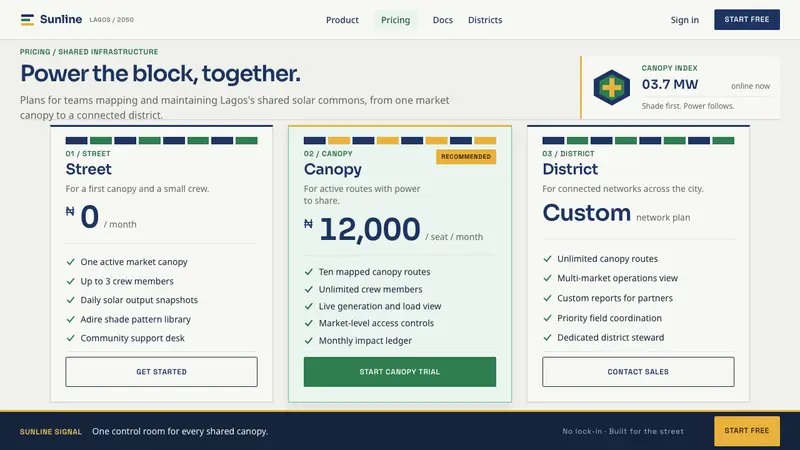Click the '12,000' price figure
This screenshot has height=450, width=800.
(370, 229)
